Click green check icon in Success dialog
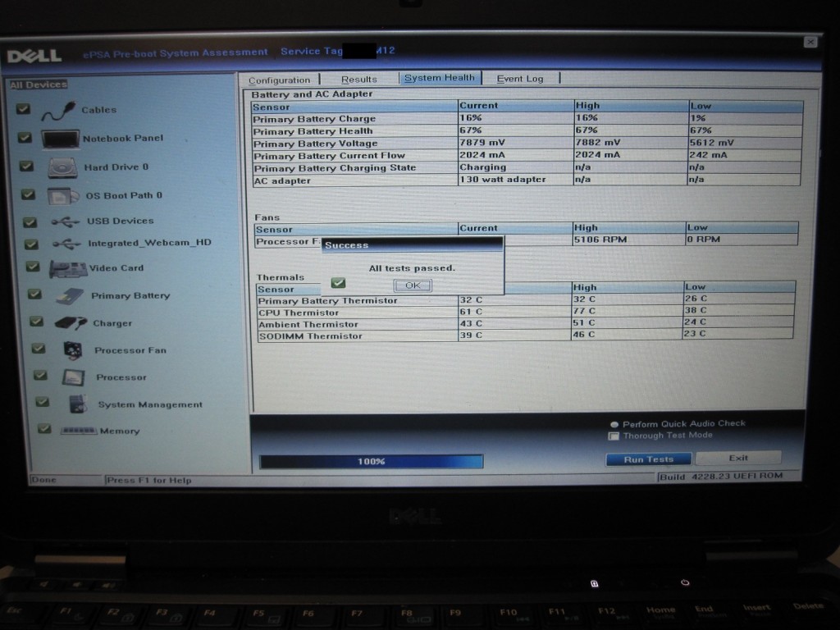Screen dimensions: 840x630 coord(338,283)
